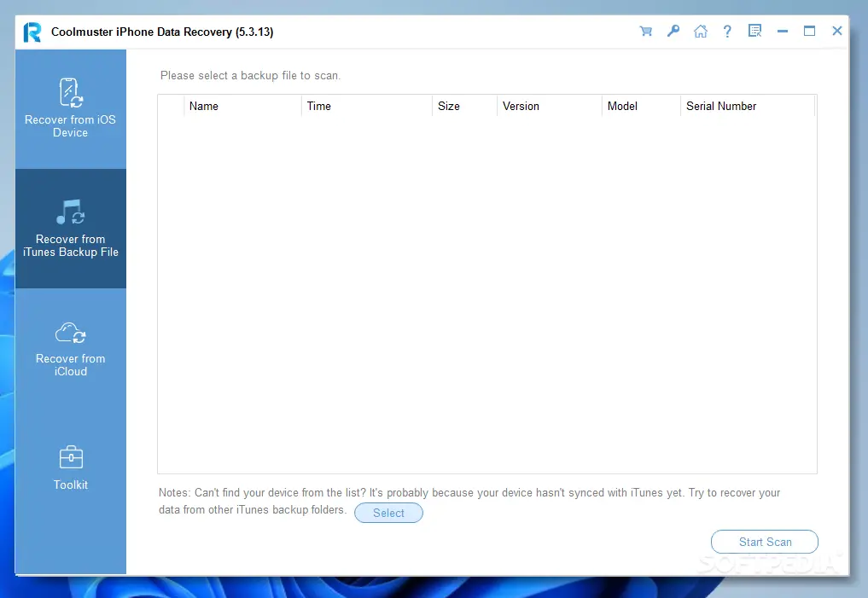This screenshot has width=868, height=598.
Task: Open the shopping cart purchase icon
Action: (x=645, y=31)
